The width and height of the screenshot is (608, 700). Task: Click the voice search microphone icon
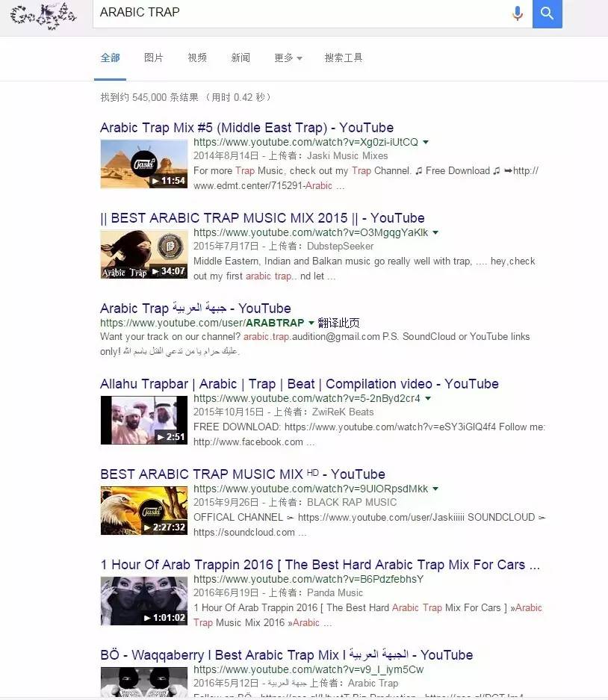tap(517, 13)
